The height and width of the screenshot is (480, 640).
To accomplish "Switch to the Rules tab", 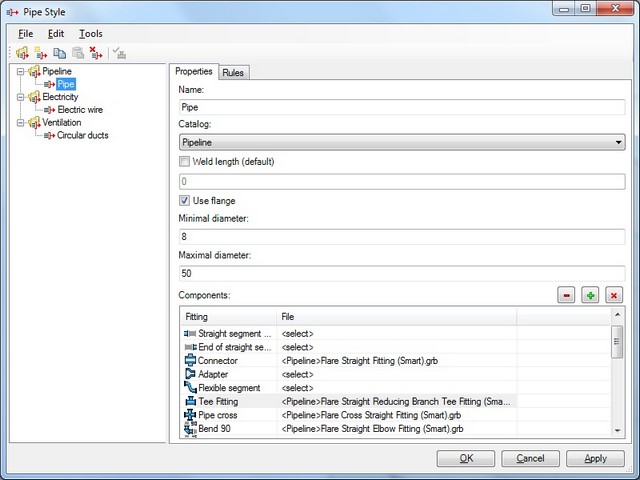I will point(233,73).
